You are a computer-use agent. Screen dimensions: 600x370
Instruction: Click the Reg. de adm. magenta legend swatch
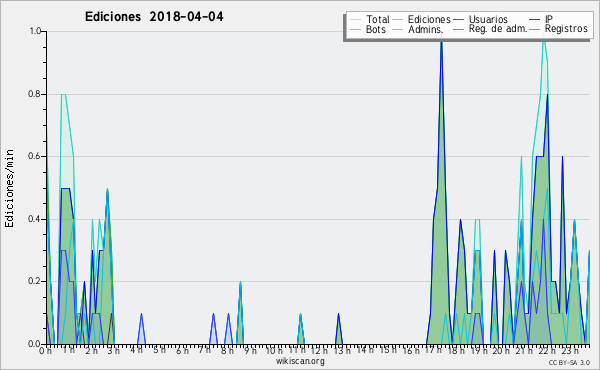458,29
